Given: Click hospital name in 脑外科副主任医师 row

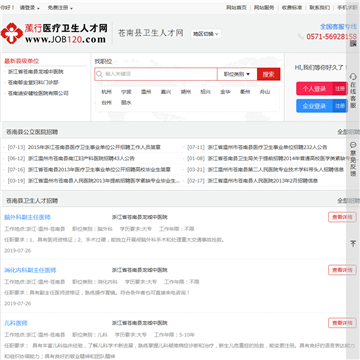Looking at the screenshot, I should (139, 217).
